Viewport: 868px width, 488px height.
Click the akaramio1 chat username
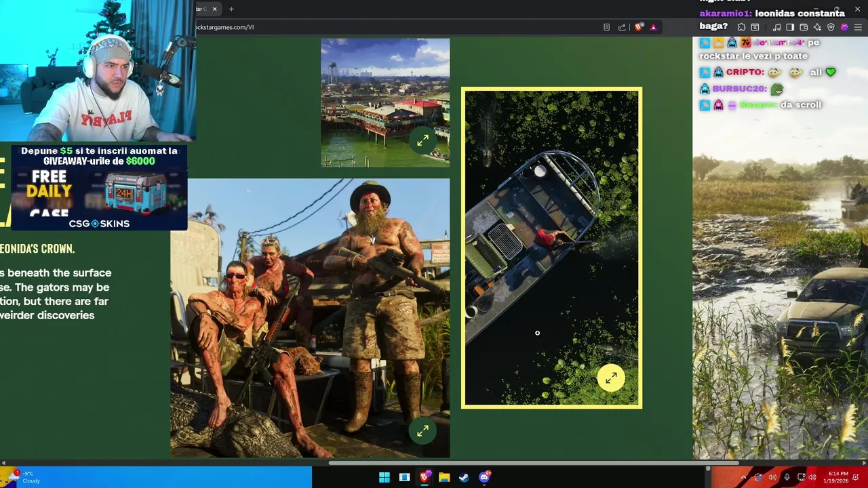pyautogui.click(x=725, y=14)
